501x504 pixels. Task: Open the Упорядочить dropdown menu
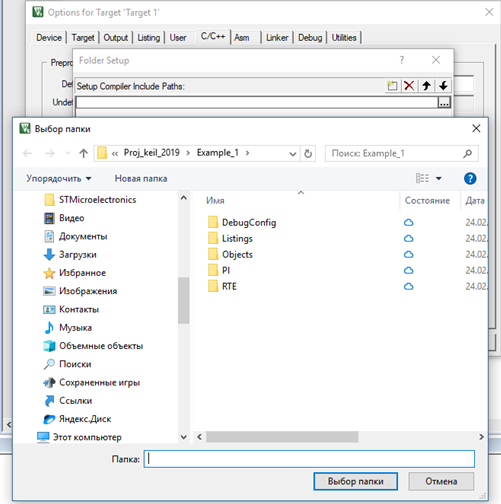tap(59, 179)
